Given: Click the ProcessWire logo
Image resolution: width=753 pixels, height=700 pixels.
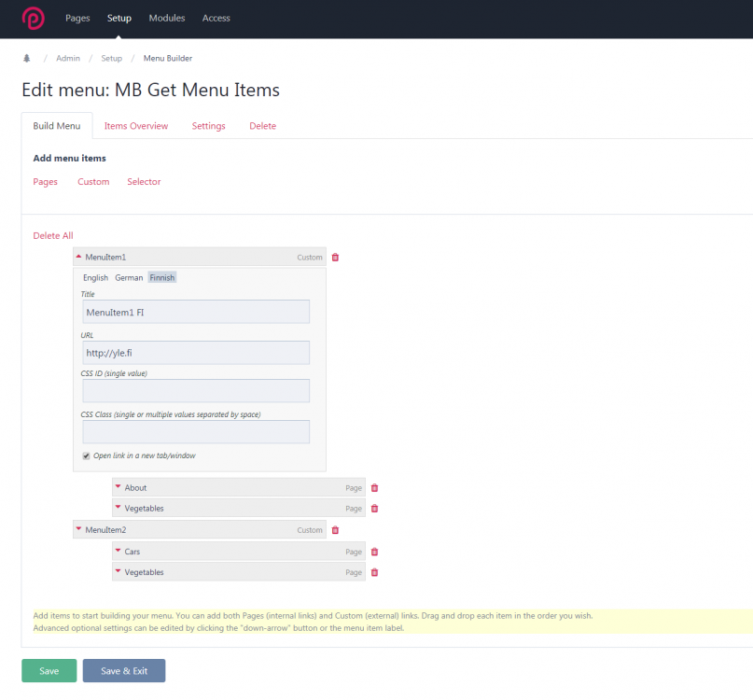Looking at the screenshot, I should coord(33,19).
